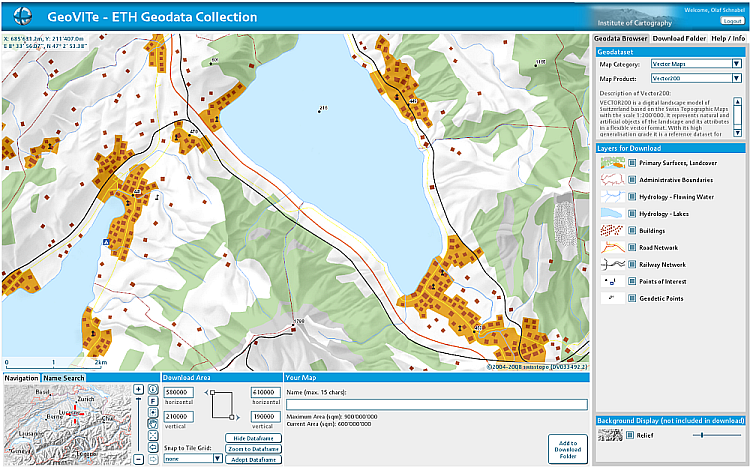Toggle the Buildings layer checkbox
Image resolution: width=750 pixels, height=467 pixels.
click(x=632, y=231)
